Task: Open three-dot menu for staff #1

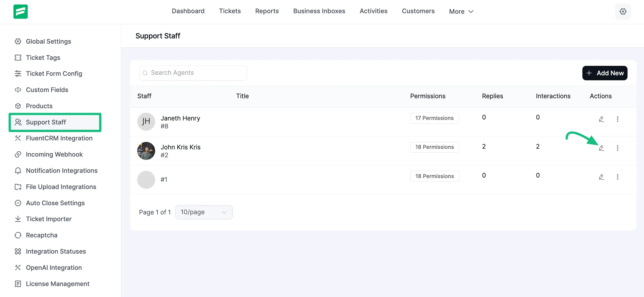Action: [617, 177]
